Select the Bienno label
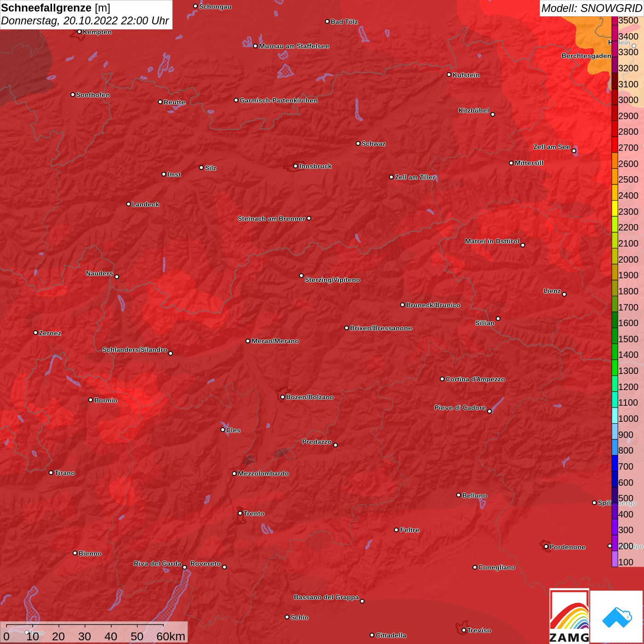644x644 pixels. 90,553
